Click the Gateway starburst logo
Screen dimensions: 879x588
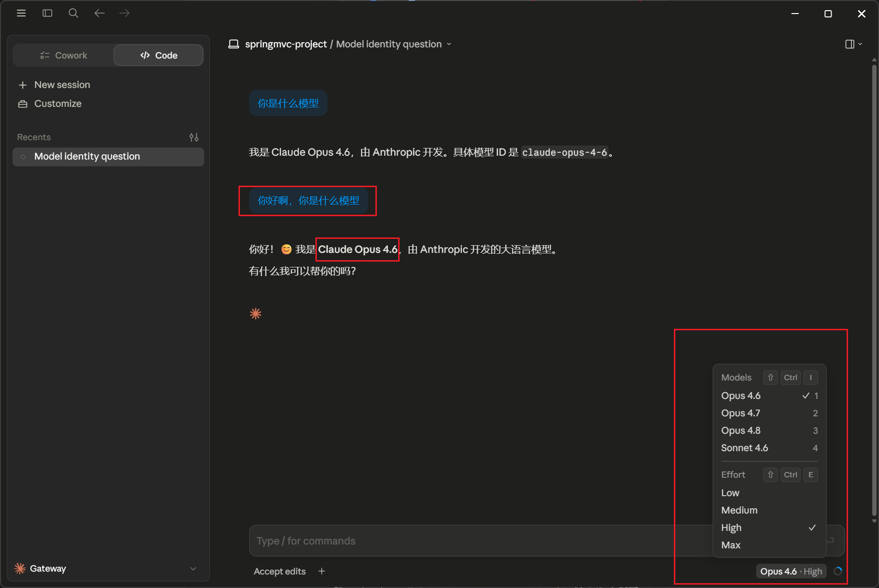pyautogui.click(x=20, y=569)
